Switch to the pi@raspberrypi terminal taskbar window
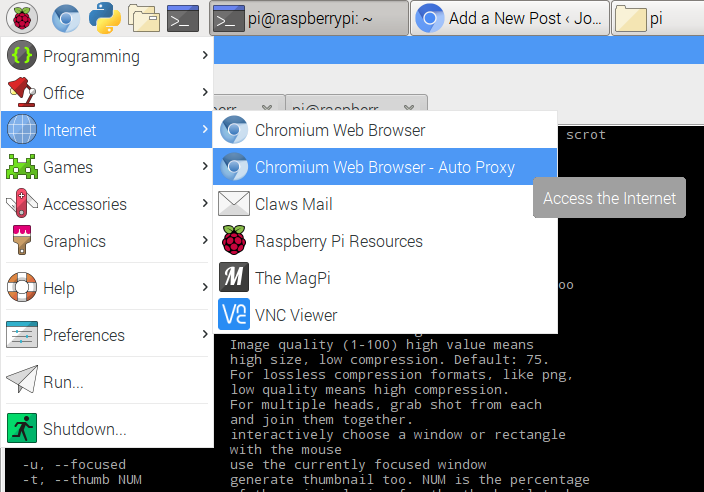This screenshot has width=704, height=492. coord(309,18)
